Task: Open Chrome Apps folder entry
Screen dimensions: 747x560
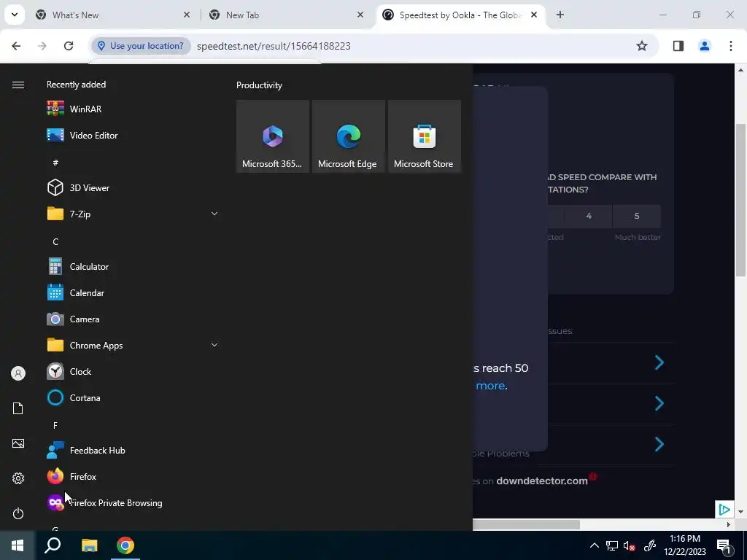Action: pos(133,345)
